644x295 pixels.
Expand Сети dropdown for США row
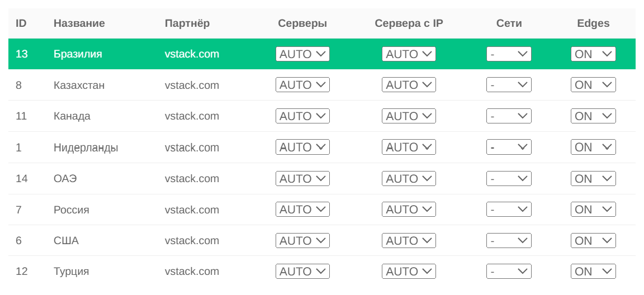(509, 240)
